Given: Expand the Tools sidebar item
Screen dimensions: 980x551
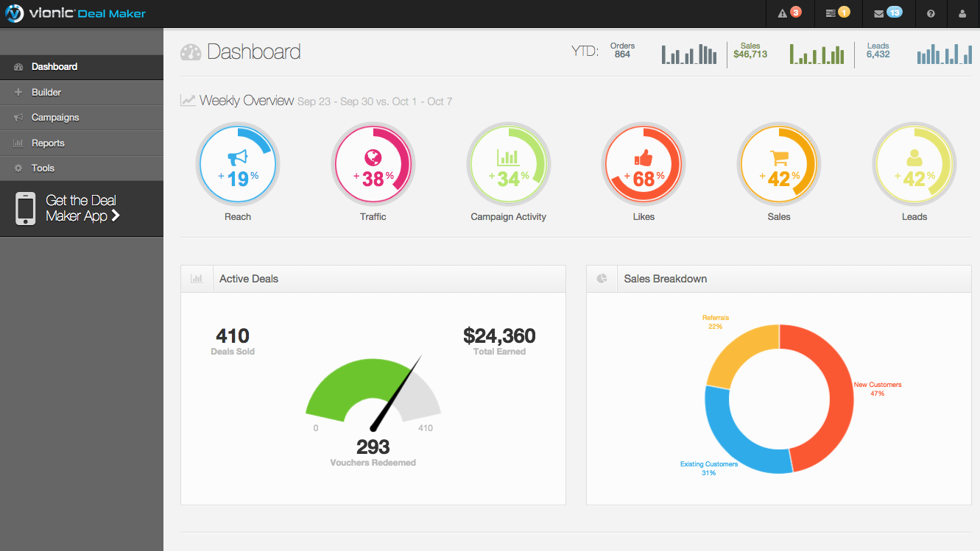Looking at the screenshot, I should tap(43, 168).
